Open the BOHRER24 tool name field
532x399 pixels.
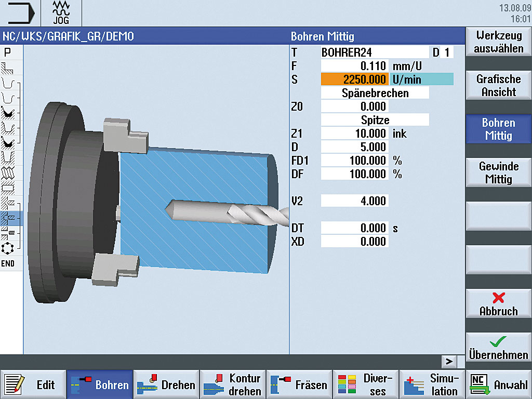374,52
